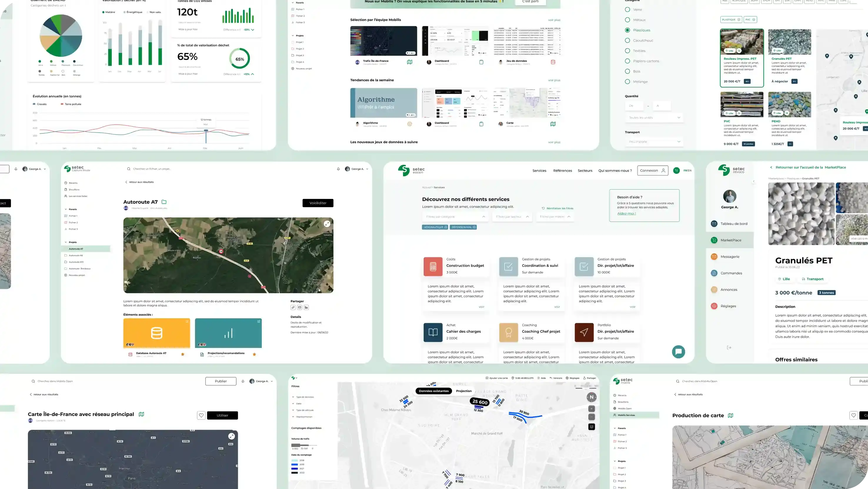Click the map layers icon
This screenshot has height=489, width=868.
pyautogui.click(x=591, y=427)
